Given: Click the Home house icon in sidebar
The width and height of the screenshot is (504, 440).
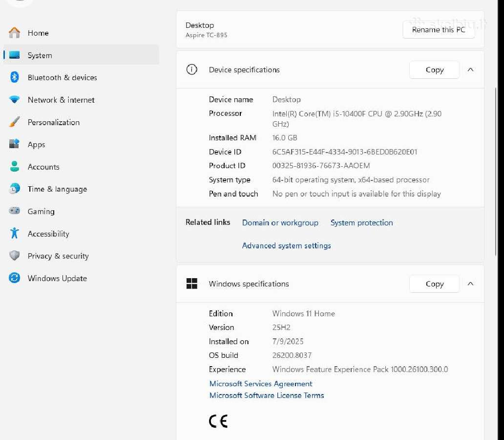Looking at the screenshot, I should (14, 33).
